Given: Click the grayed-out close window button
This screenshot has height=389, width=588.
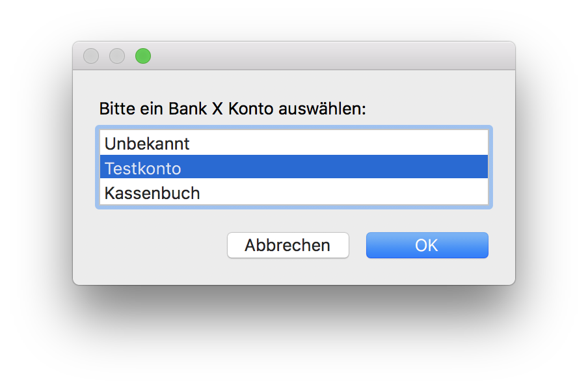Looking at the screenshot, I should (91, 57).
